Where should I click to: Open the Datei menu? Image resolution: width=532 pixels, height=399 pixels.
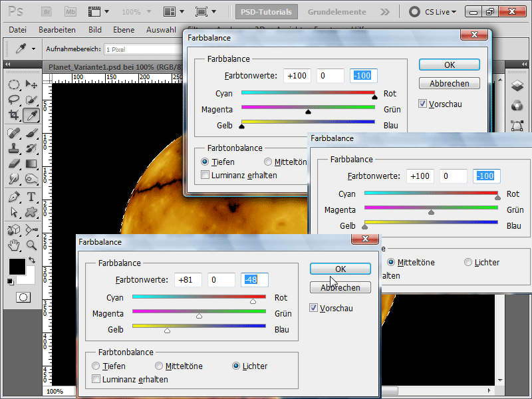click(x=18, y=30)
